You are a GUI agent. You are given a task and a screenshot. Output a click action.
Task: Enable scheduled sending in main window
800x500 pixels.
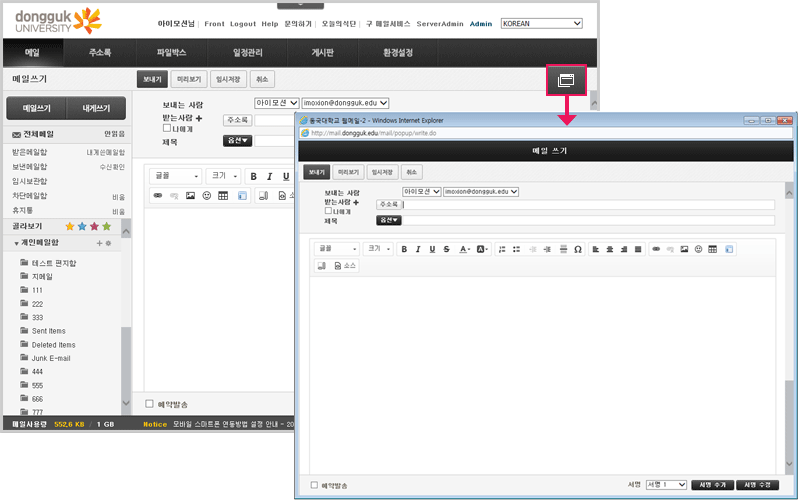(x=149, y=404)
